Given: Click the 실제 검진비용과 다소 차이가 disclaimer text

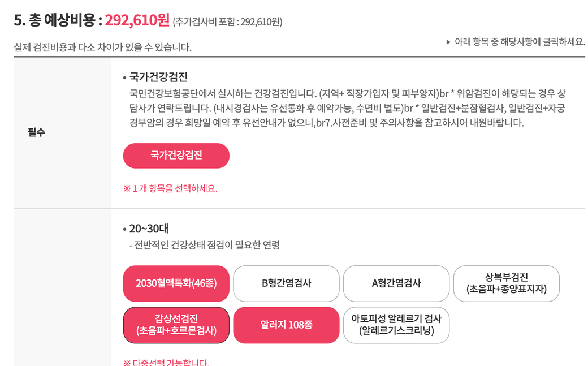Looking at the screenshot, I should pos(102,47).
